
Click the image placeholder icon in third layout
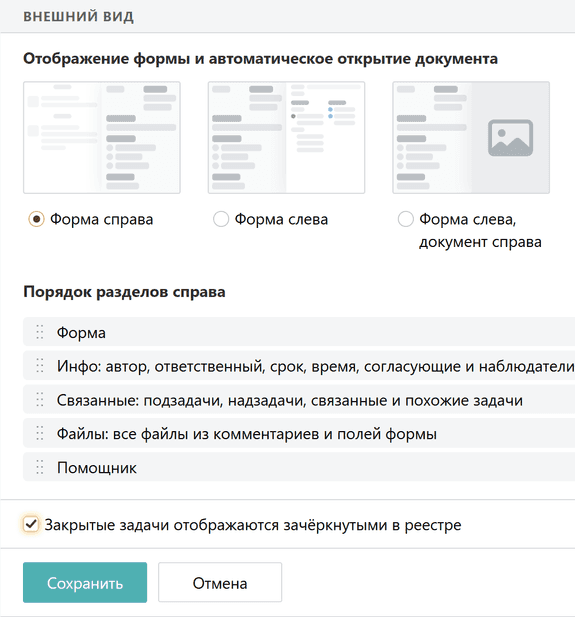[x=510, y=138]
